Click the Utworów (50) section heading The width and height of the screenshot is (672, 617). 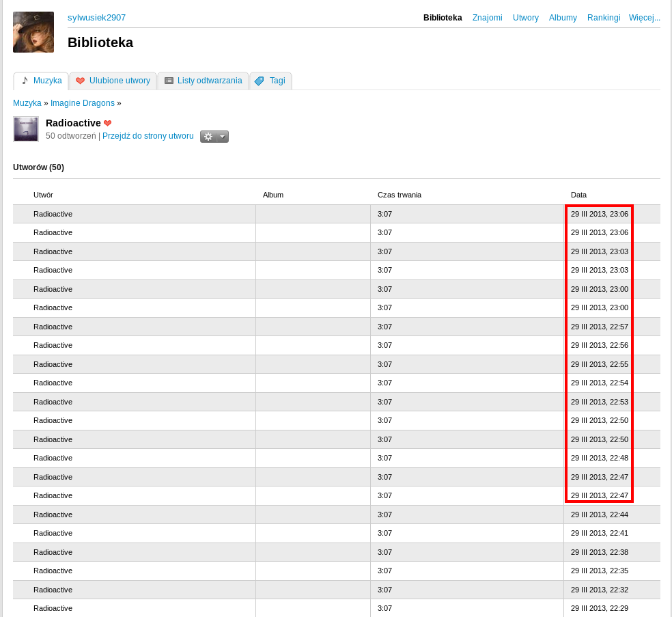coord(38,167)
